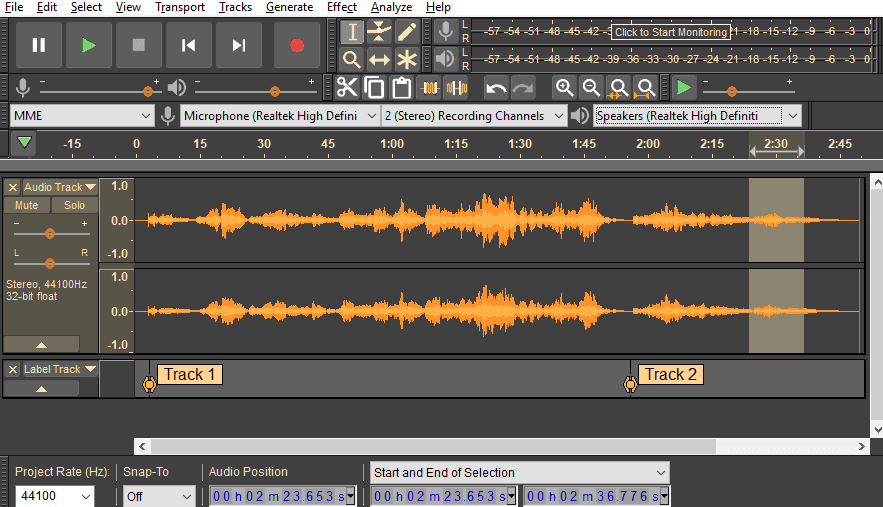Mute the Audio Track
The image size is (883, 507).
coord(27,205)
